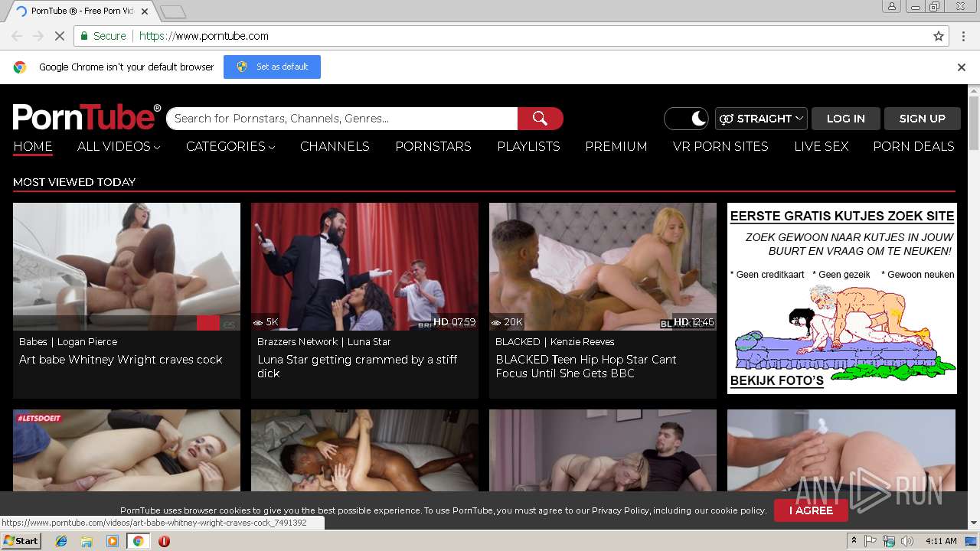Screen dimensions: 980x551
Task: Click the LOG IN button
Action: (x=845, y=119)
